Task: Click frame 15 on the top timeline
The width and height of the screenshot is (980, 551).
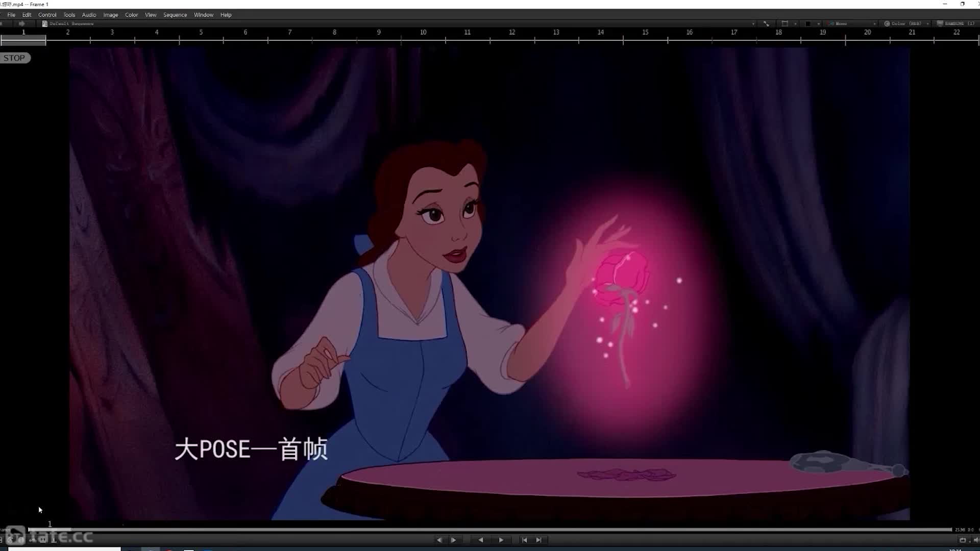Action: click(645, 32)
